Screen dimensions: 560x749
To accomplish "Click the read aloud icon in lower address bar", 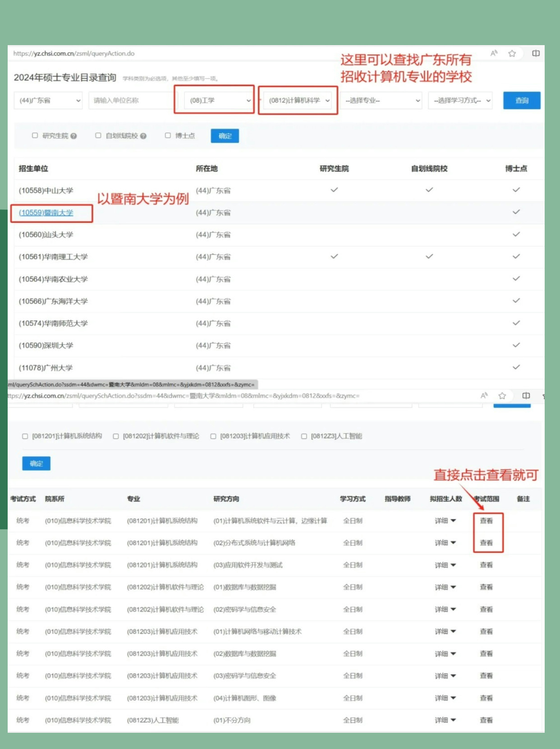I will coord(484,396).
